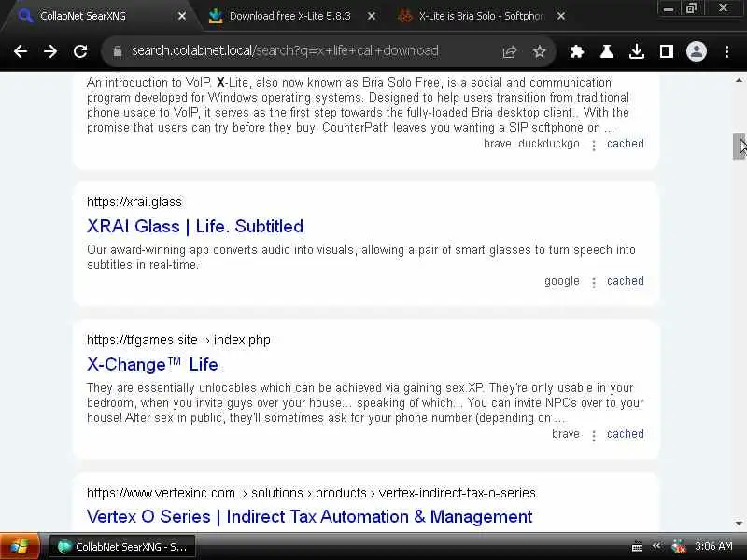
Task: Bookmark this page with the star icon
Action: tap(540, 51)
